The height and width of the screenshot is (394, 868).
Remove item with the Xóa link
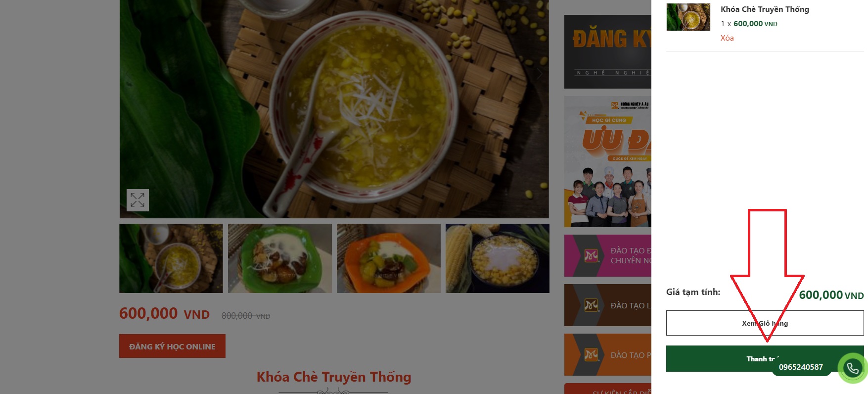pos(727,38)
